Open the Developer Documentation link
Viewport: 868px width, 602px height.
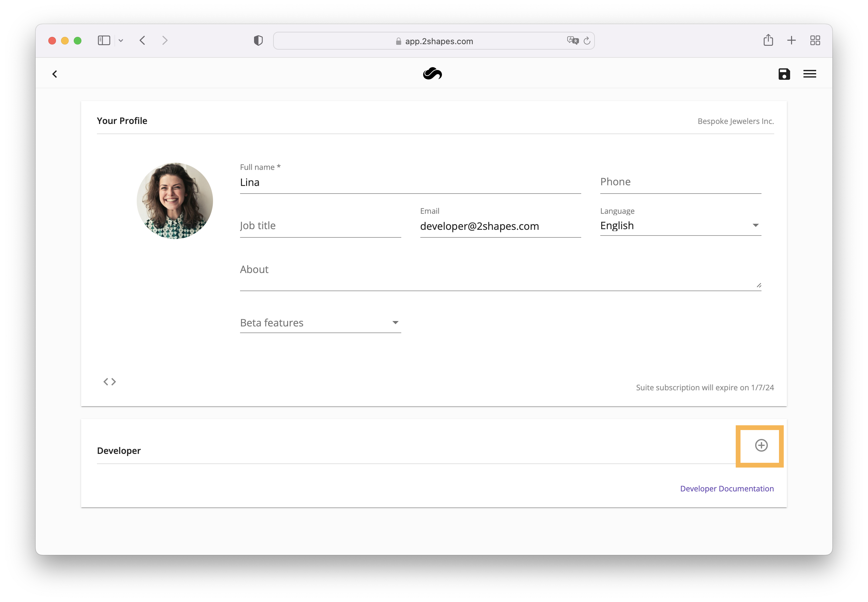tap(727, 489)
